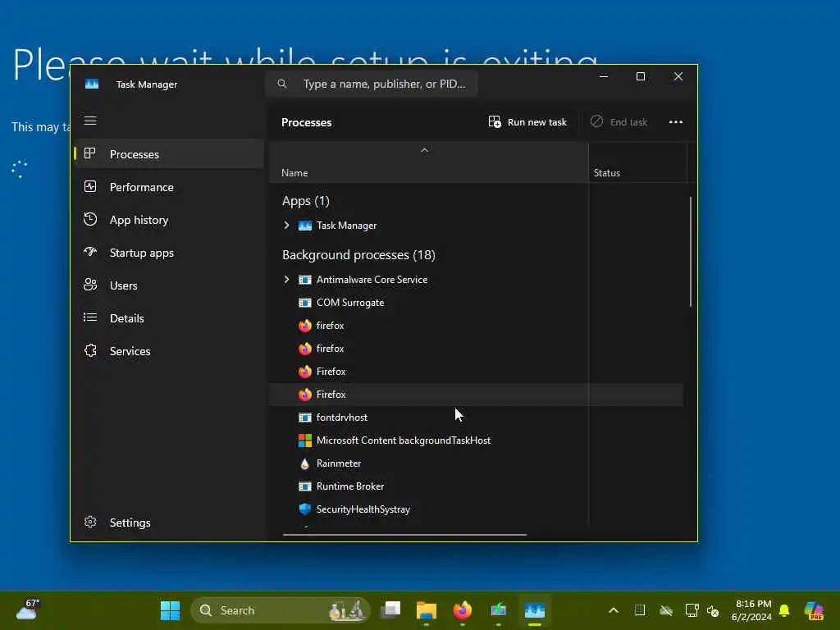Click the vertical scrollbar in process list
Image resolution: width=840 pixels, height=630 pixels.
click(691, 252)
